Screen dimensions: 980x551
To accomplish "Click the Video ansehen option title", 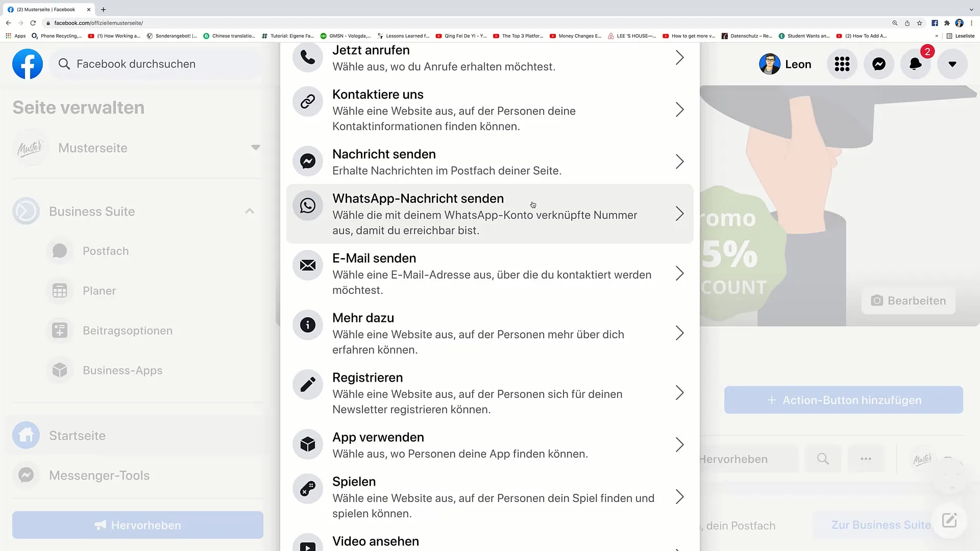I will pyautogui.click(x=376, y=541).
